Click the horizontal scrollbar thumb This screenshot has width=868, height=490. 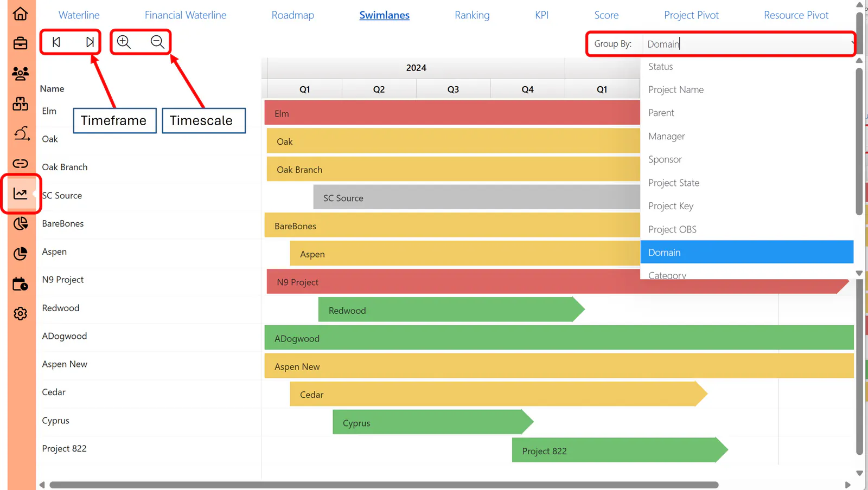(384, 485)
